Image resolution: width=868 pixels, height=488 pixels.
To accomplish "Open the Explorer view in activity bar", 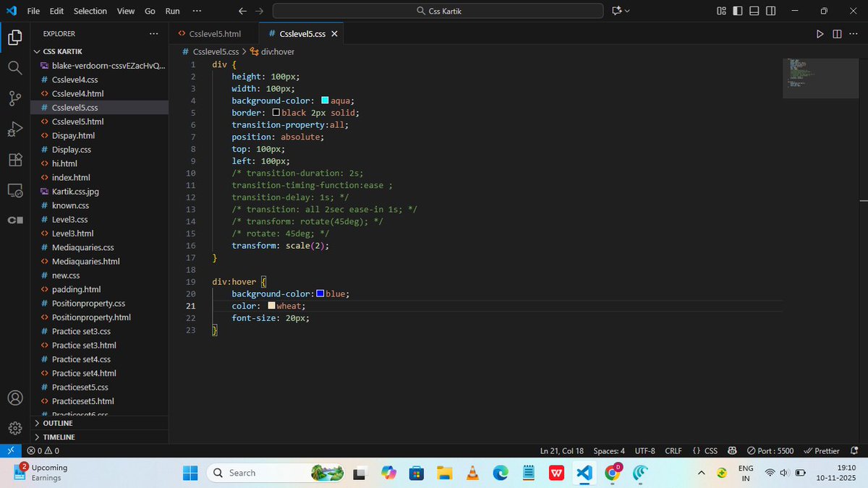I will 14,38.
